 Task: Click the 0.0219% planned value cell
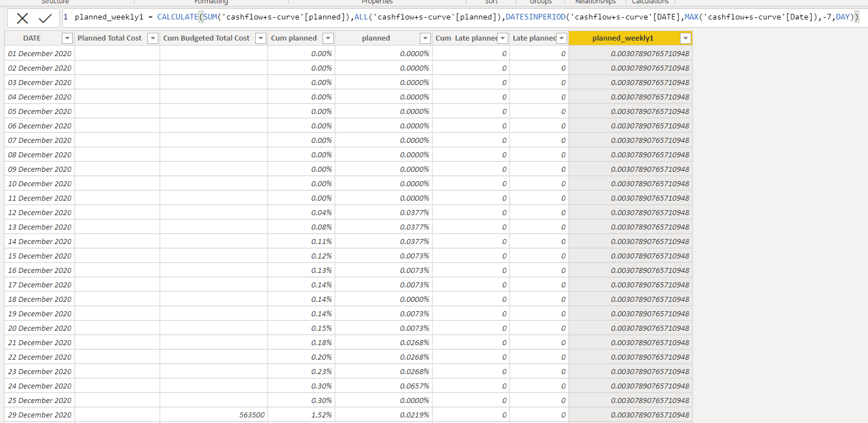tap(384, 415)
